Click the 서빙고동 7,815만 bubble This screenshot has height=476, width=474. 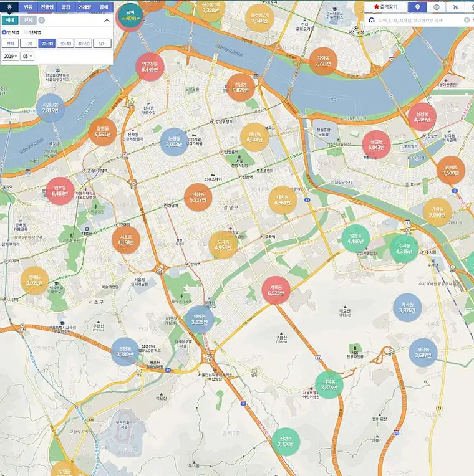(50, 107)
